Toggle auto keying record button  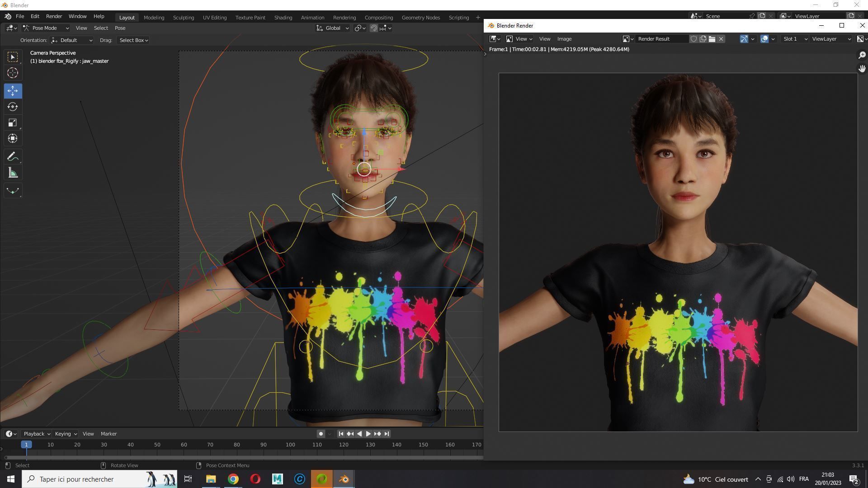click(x=321, y=434)
